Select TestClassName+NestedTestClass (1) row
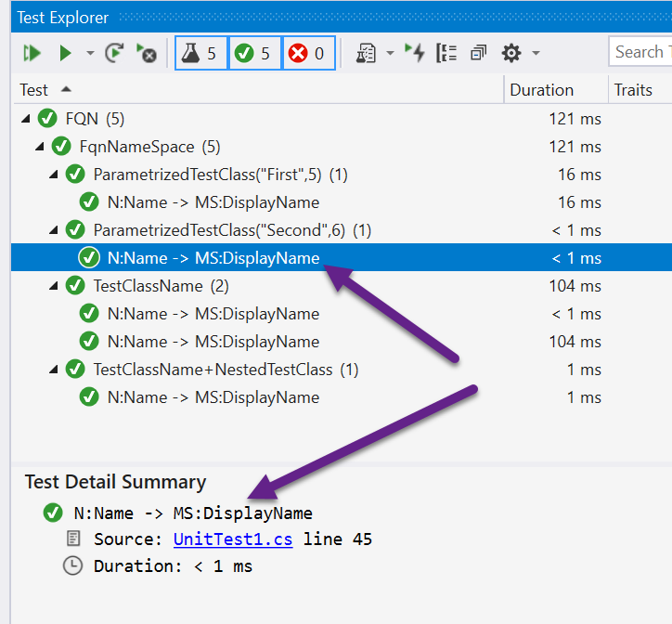Screen dimensions: 672x624 coord(342,370)
